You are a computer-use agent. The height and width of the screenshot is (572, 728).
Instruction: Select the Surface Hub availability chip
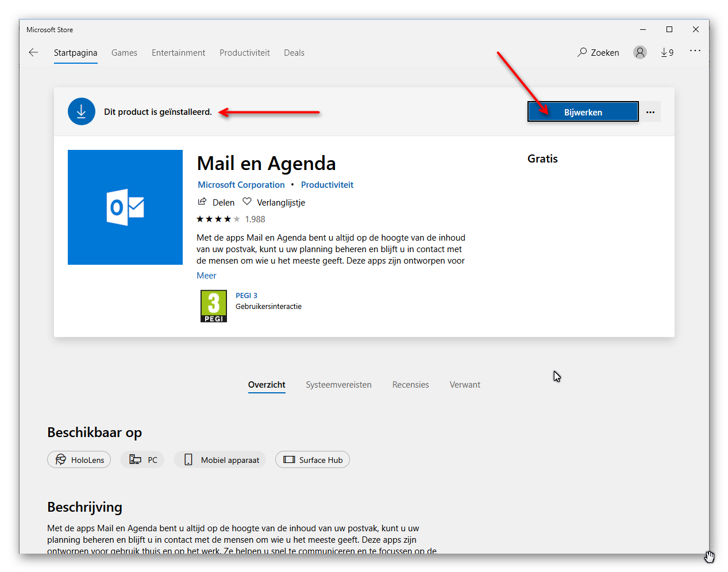click(313, 459)
